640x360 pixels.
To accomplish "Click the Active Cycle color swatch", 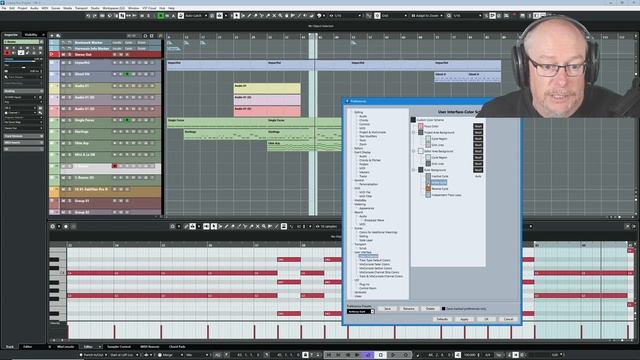I will click(428, 182).
